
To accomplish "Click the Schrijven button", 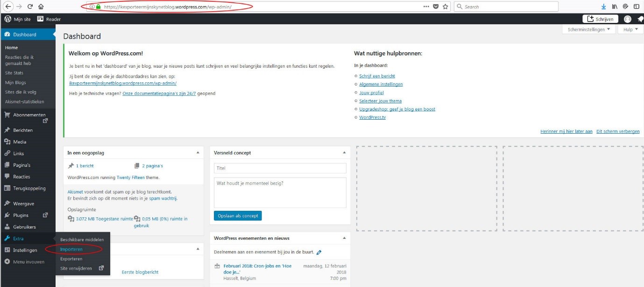I will pyautogui.click(x=600, y=19).
